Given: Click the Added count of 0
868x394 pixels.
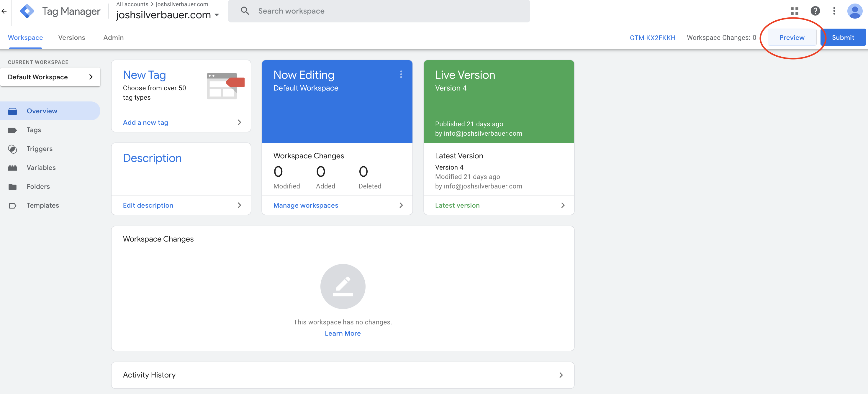Looking at the screenshot, I should (320, 172).
